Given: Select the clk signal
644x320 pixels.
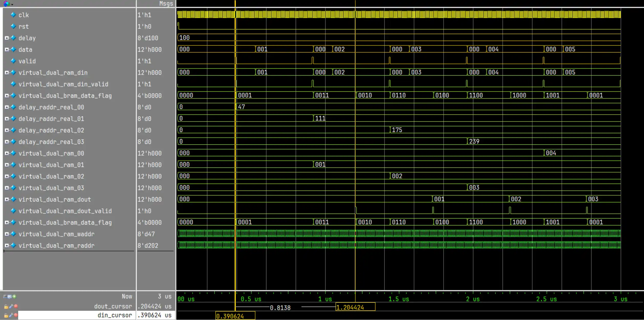Looking at the screenshot, I should [x=24, y=15].
